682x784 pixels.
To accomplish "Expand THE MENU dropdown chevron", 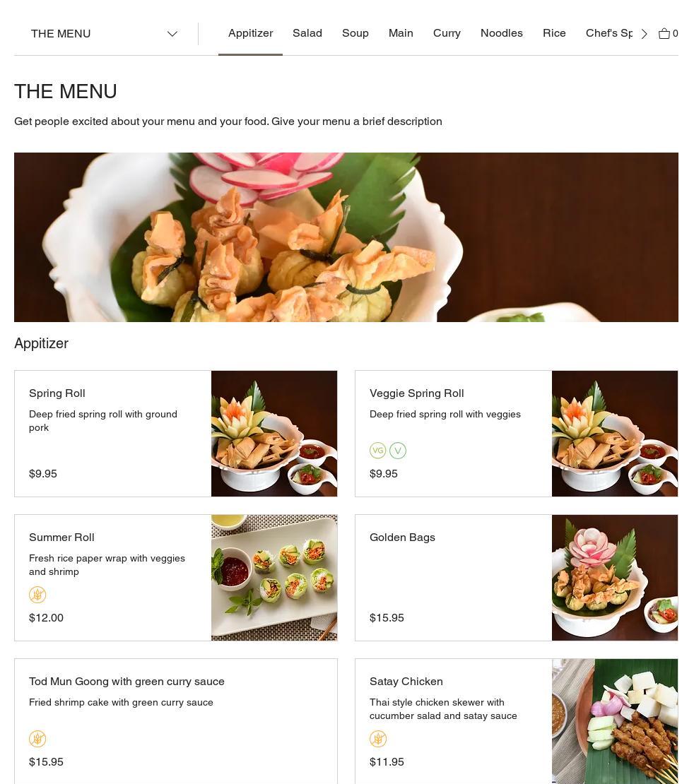I will (x=172, y=34).
